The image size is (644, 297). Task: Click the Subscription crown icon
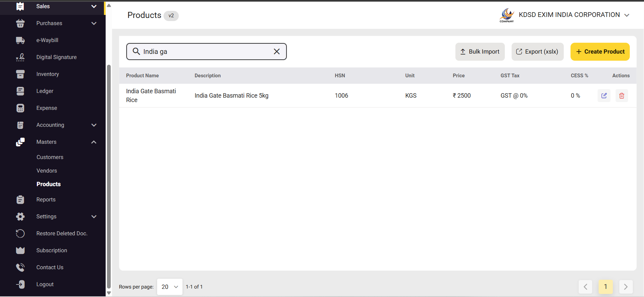20,251
